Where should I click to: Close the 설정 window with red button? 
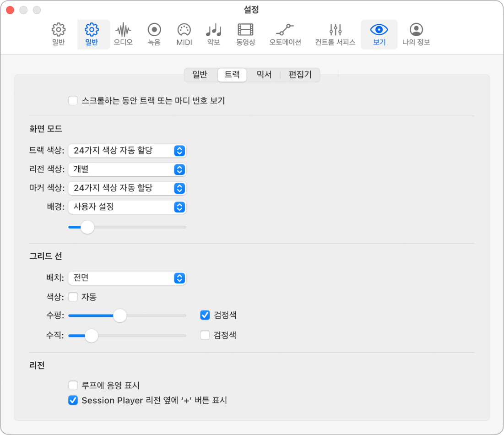pos(10,10)
